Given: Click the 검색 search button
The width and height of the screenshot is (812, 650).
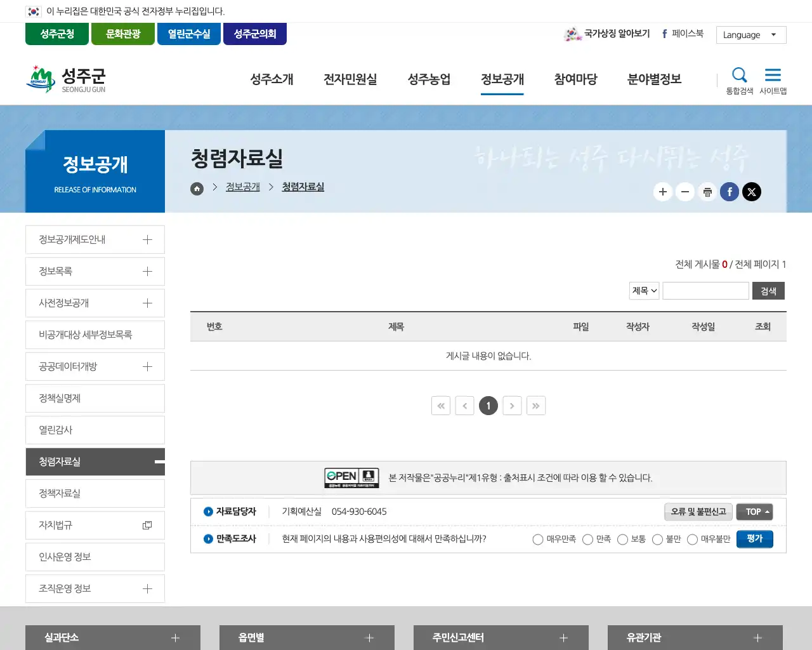Looking at the screenshot, I should click(768, 291).
